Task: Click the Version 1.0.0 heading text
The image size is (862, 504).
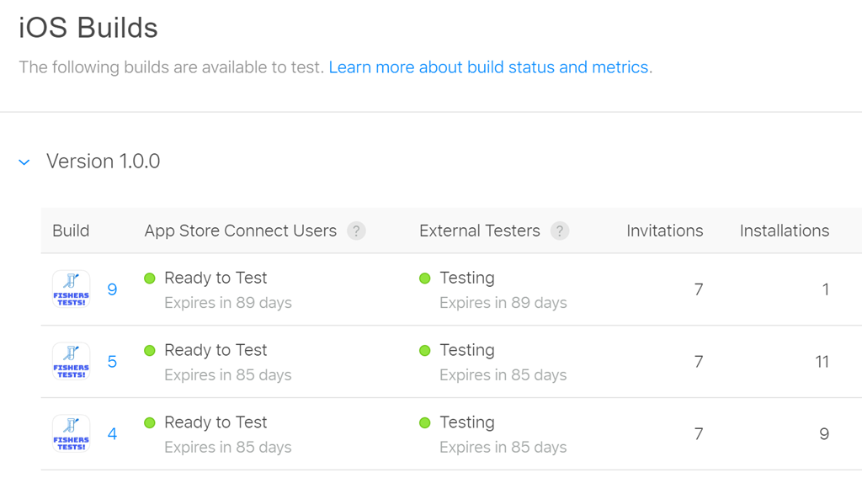Action: click(x=104, y=162)
